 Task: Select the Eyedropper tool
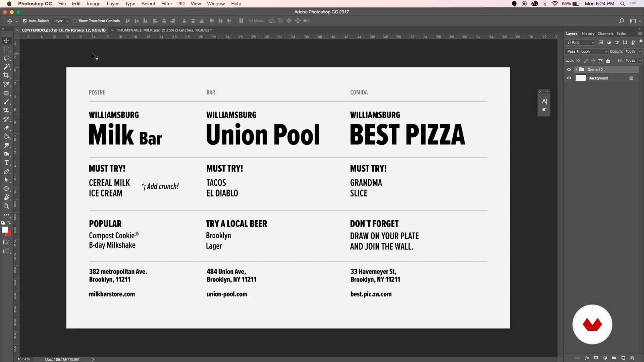click(x=6, y=84)
